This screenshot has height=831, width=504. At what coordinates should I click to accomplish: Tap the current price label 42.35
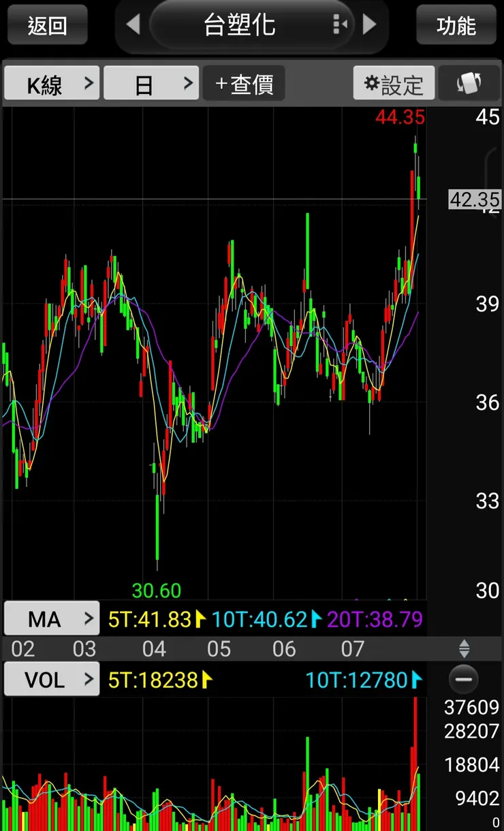tap(475, 200)
